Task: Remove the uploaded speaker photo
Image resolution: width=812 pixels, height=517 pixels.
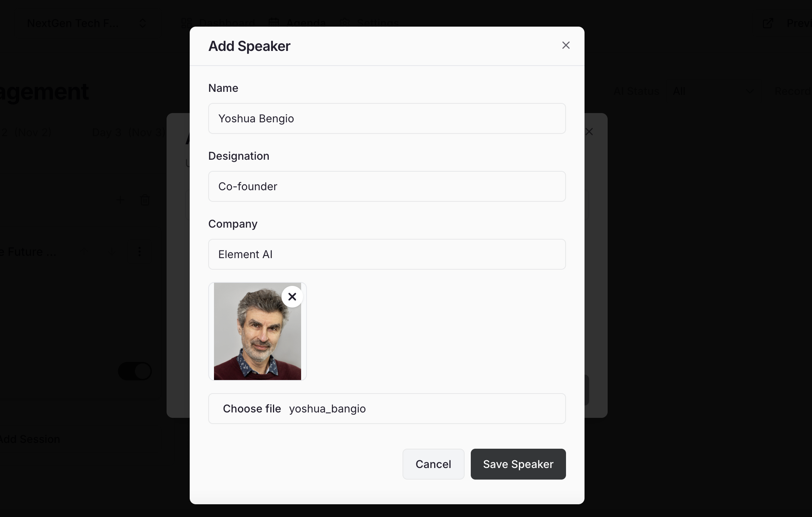Action: point(292,297)
